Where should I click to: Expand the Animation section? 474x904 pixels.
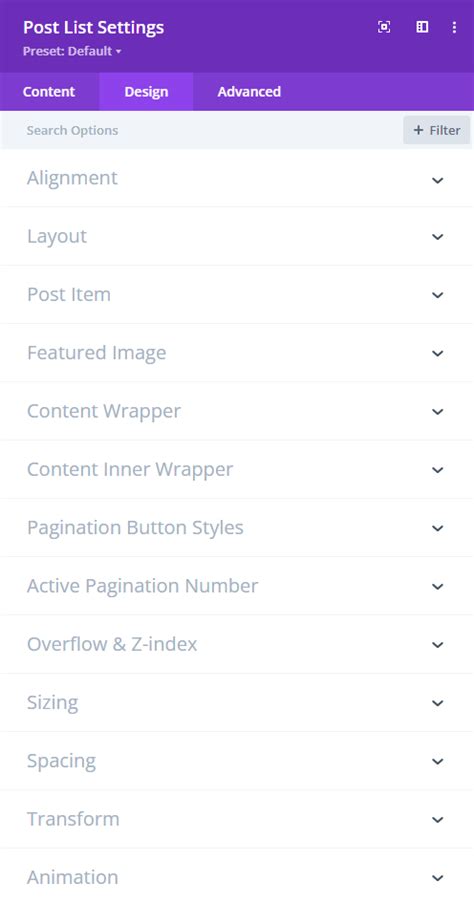[237, 877]
